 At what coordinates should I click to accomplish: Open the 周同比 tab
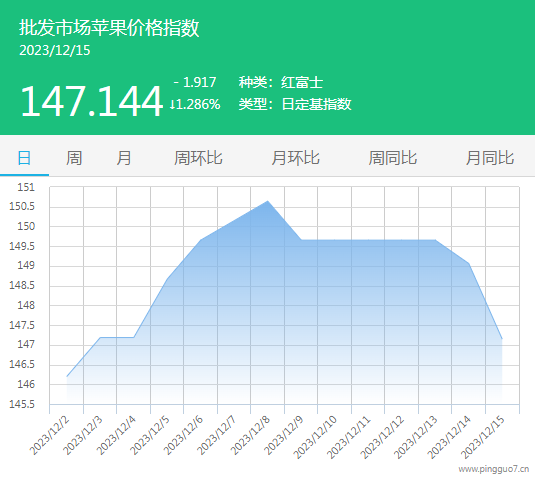392,158
